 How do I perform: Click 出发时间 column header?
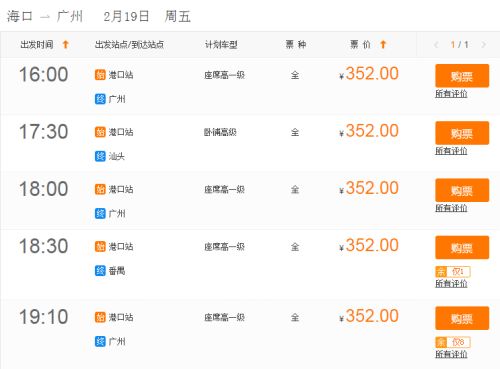37,45
